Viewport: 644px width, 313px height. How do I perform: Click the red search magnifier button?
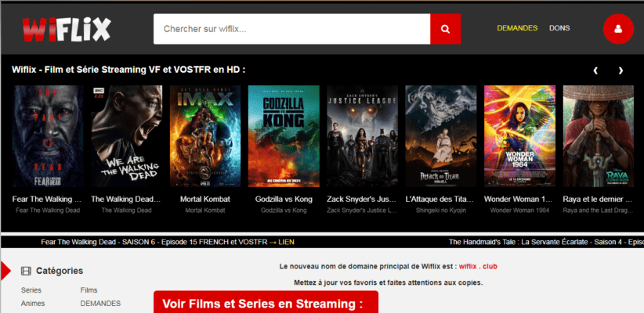[x=445, y=29]
